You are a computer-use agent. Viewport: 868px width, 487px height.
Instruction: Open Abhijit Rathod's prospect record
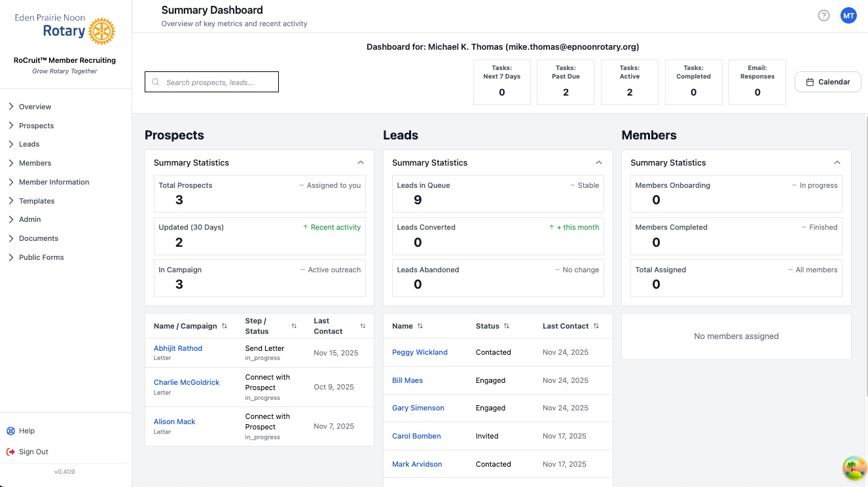177,348
